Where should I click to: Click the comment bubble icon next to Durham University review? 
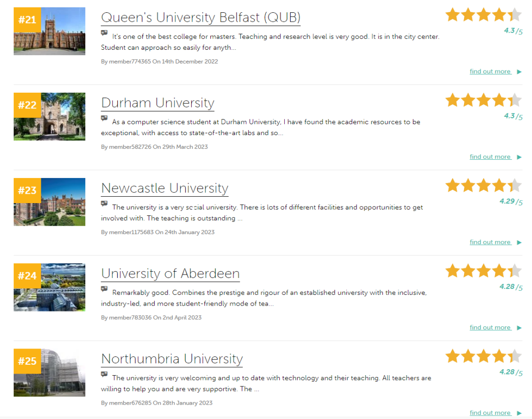(104, 119)
